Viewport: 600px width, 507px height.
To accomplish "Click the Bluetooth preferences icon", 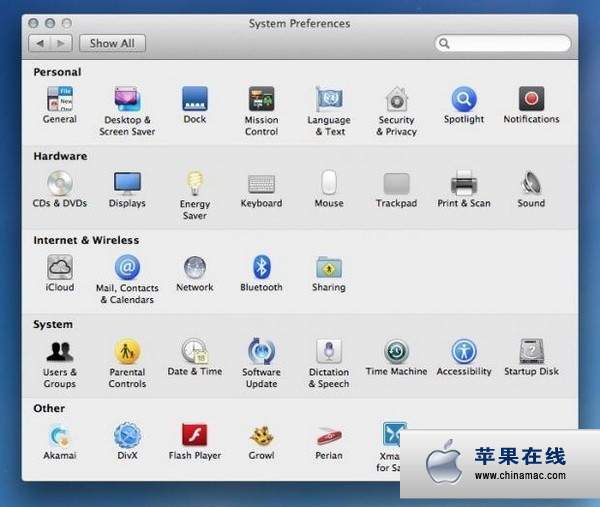I will (261, 268).
